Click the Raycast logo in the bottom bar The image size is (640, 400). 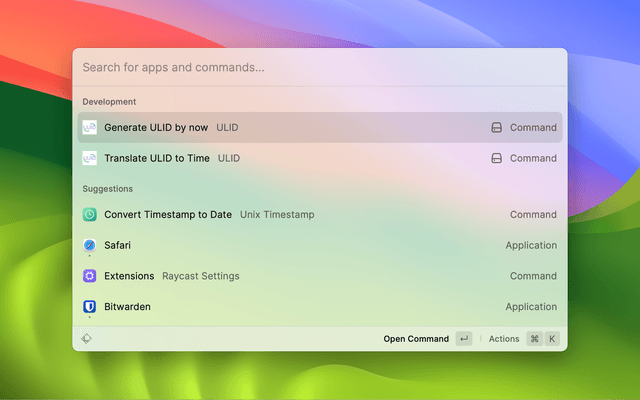(87, 339)
